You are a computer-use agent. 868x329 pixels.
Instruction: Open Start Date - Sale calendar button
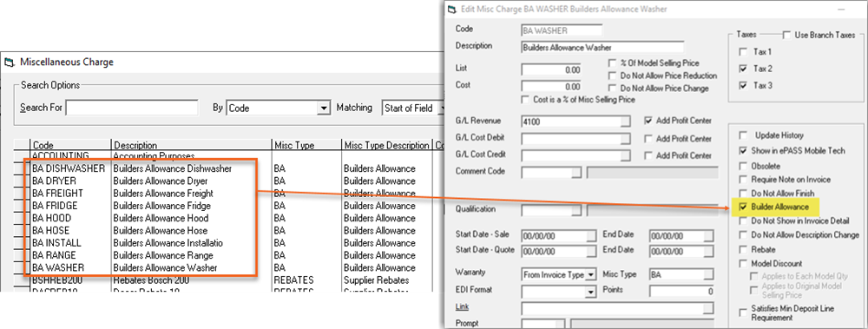[592, 236]
